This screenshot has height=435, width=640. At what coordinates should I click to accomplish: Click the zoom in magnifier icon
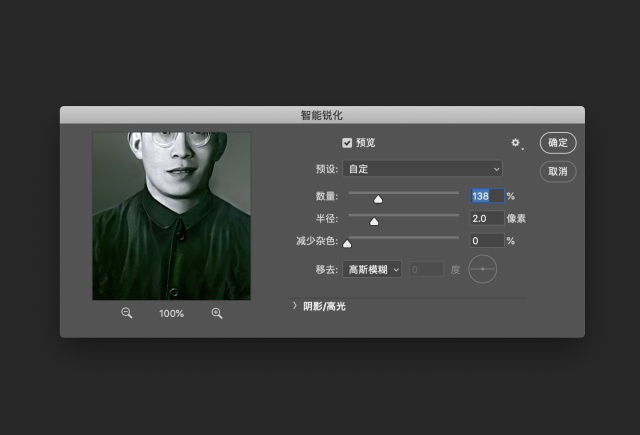[217, 313]
